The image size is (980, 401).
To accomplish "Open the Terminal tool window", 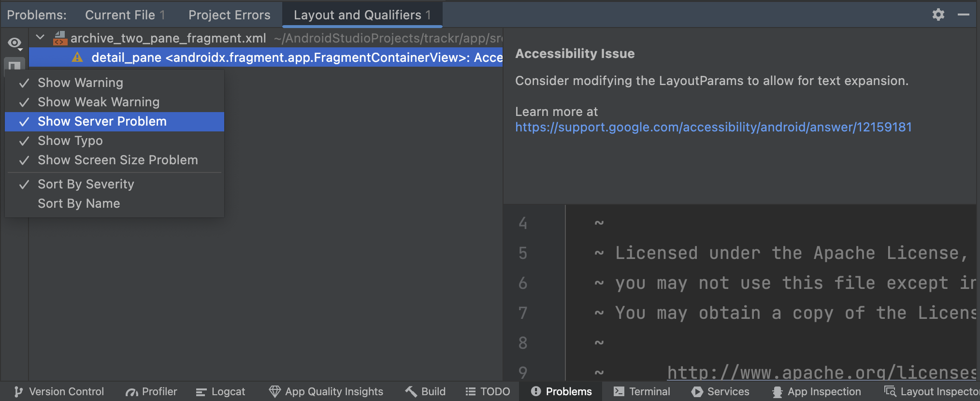I will 642,392.
